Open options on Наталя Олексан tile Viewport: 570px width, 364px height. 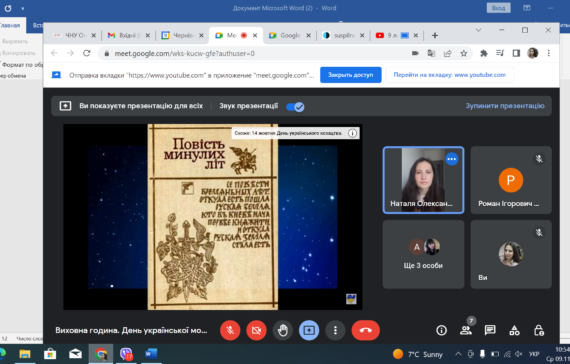point(451,159)
